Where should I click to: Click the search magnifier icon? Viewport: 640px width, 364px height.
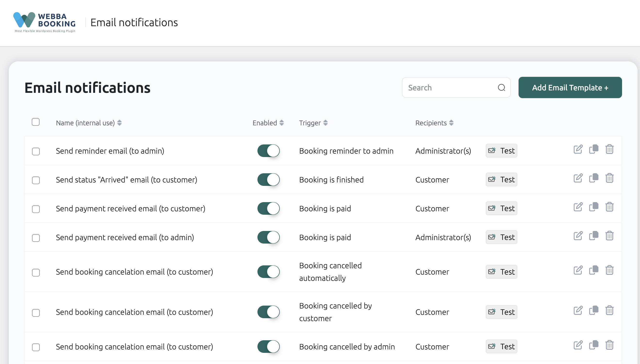click(502, 88)
